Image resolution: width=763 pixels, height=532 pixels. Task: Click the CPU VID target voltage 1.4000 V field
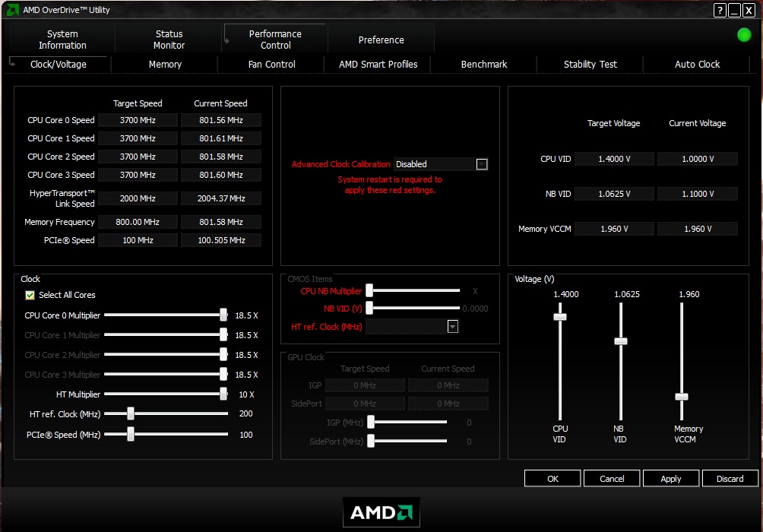(x=614, y=159)
